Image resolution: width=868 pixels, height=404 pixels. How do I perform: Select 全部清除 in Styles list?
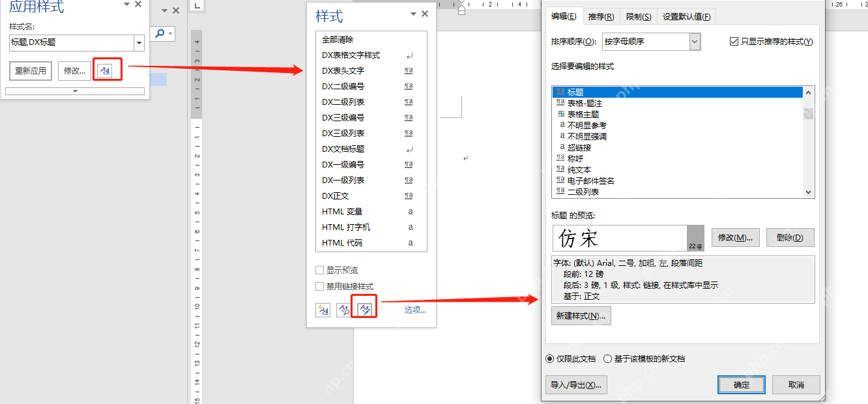[x=371, y=40]
